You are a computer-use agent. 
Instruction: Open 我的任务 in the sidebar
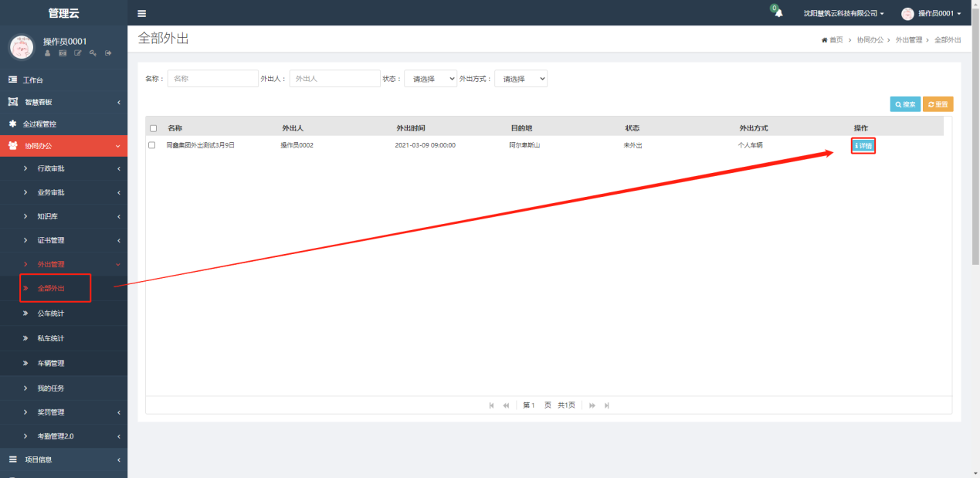coord(51,388)
